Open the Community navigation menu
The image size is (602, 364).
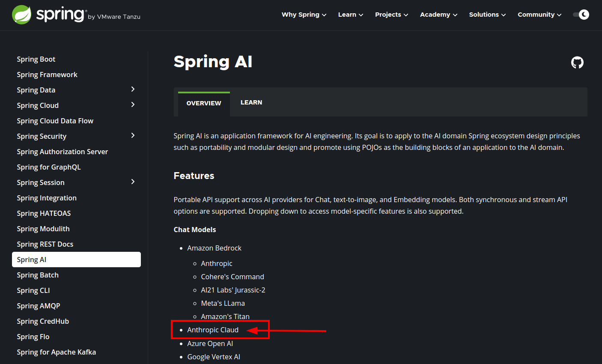539,15
